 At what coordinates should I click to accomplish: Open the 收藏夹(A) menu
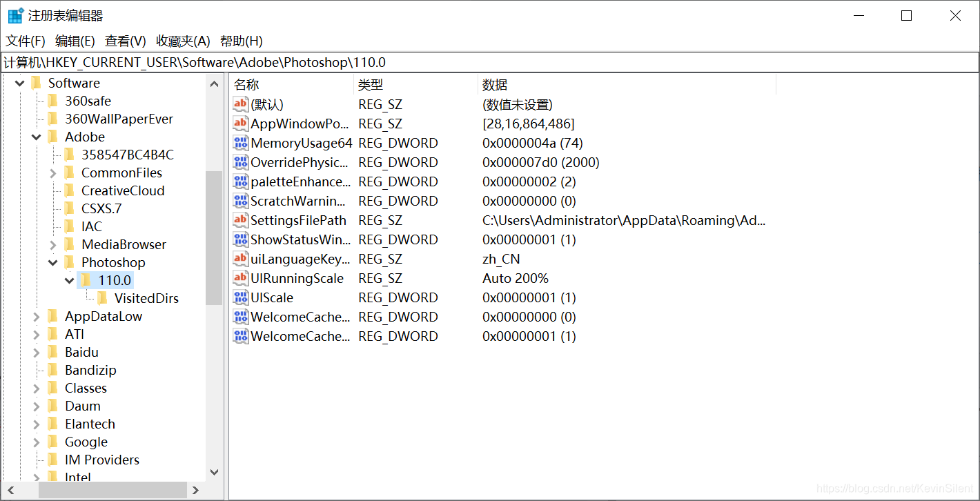coord(183,41)
